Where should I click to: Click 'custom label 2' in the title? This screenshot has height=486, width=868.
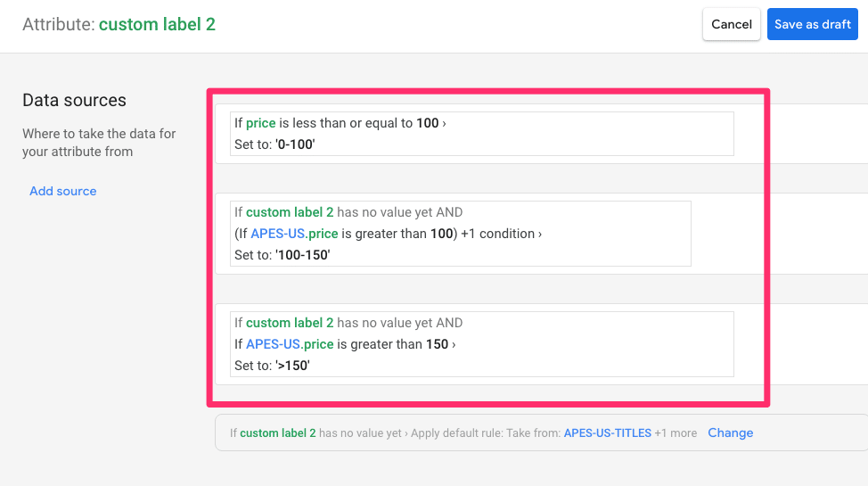coord(157,24)
